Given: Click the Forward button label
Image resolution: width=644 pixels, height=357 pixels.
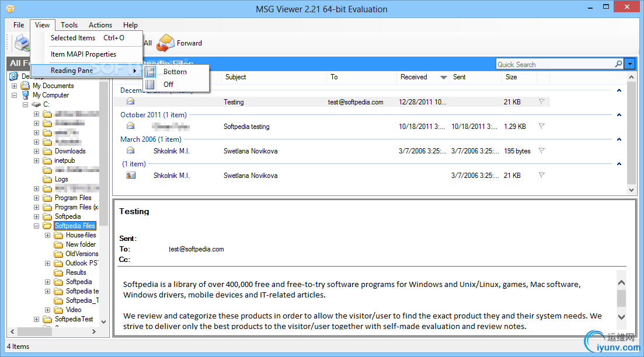Looking at the screenshot, I should 189,43.
